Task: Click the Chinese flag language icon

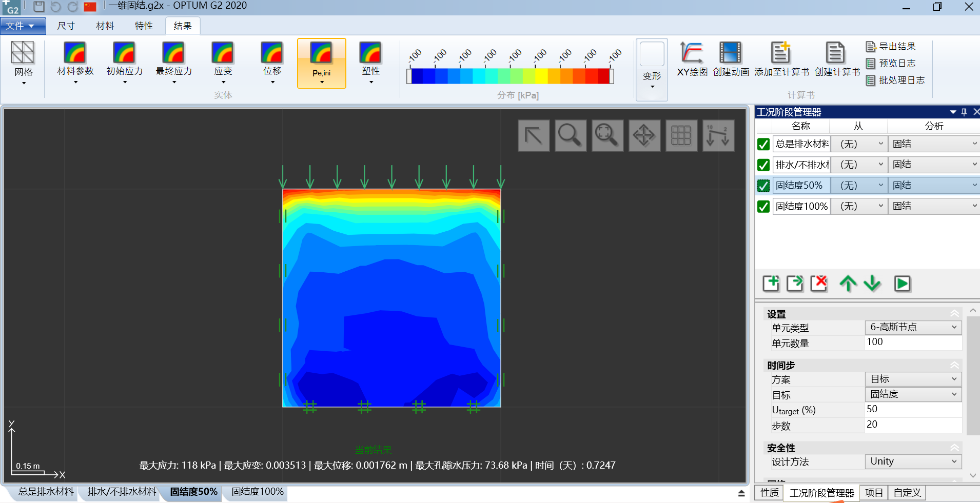Action: 90,6
